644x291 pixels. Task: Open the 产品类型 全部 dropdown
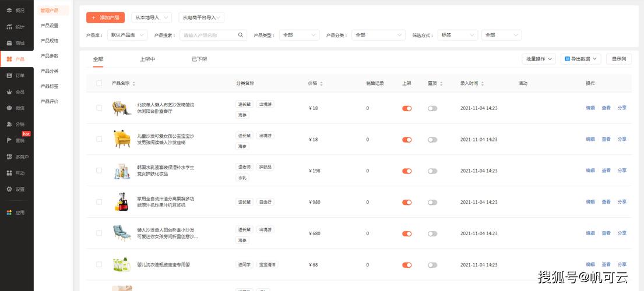point(300,36)
